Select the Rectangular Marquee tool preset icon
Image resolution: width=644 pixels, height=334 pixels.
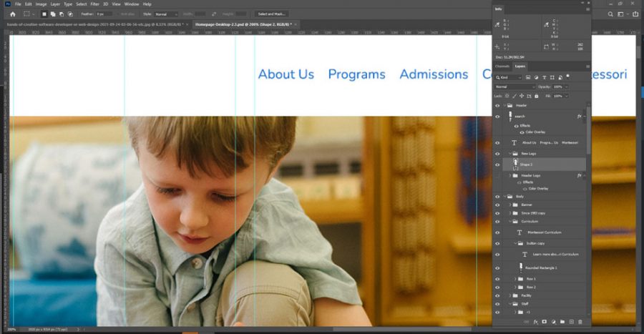point(26,14)
